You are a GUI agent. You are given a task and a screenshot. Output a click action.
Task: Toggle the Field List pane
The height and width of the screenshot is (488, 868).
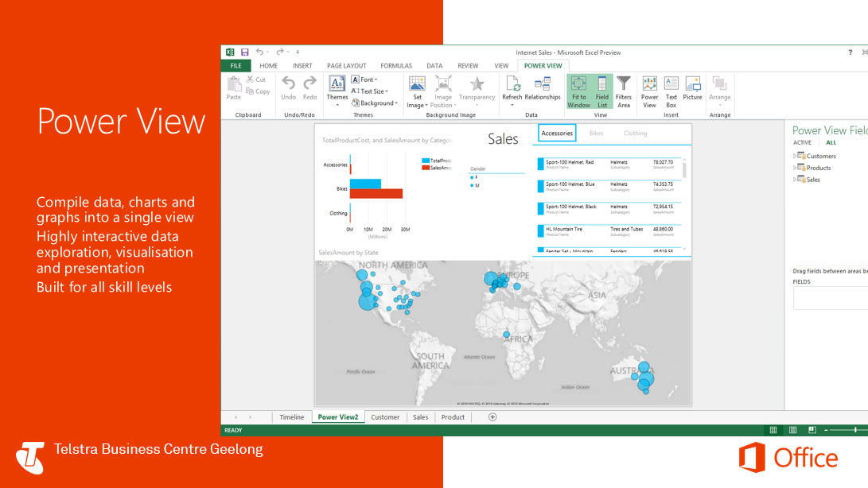click(601, 92)
